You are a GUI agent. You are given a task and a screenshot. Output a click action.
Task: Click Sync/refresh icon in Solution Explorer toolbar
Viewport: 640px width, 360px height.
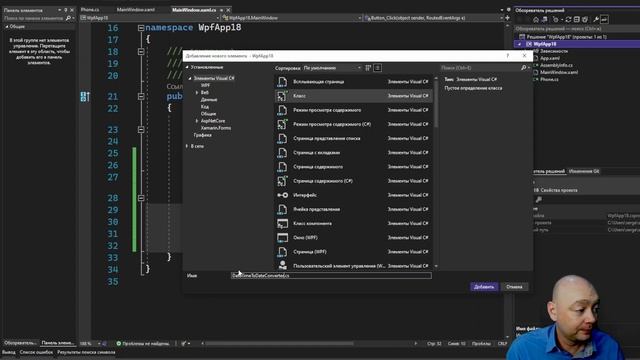point(568,19)
